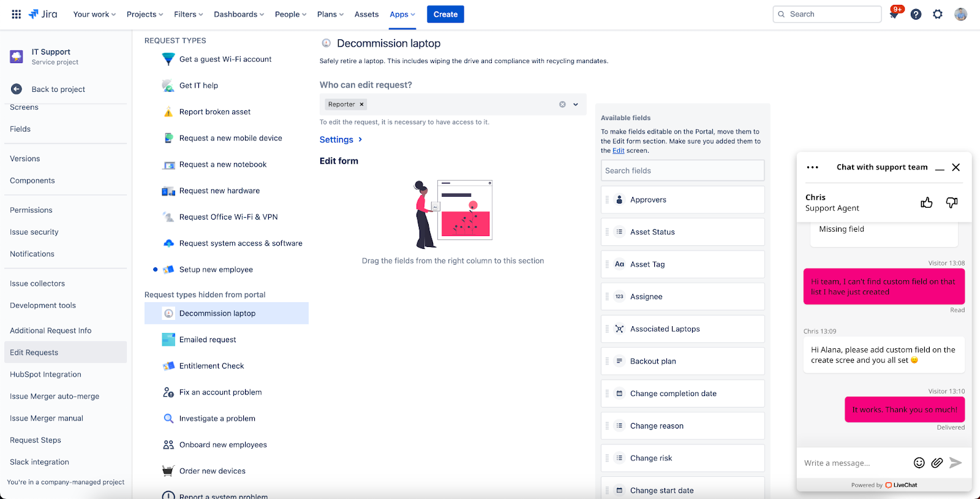980x499 pixels.
Task: Open the Jira app switcher grid icon
Action: click(x=17, y=14)
